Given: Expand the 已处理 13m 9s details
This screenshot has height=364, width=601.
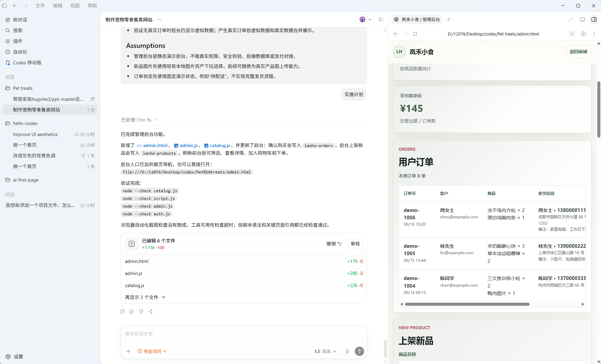Looking at the screenshot, I should pos(139,120).
